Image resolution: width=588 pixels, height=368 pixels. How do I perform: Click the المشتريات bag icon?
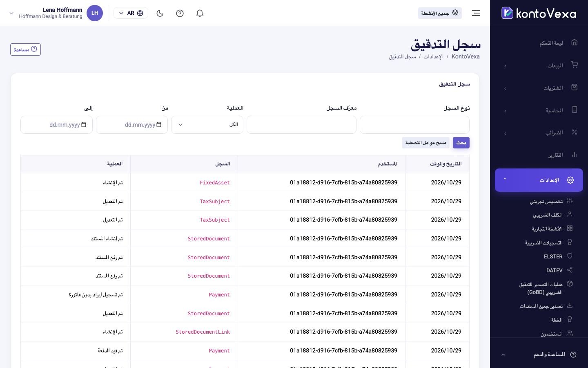tap(575, 88)
